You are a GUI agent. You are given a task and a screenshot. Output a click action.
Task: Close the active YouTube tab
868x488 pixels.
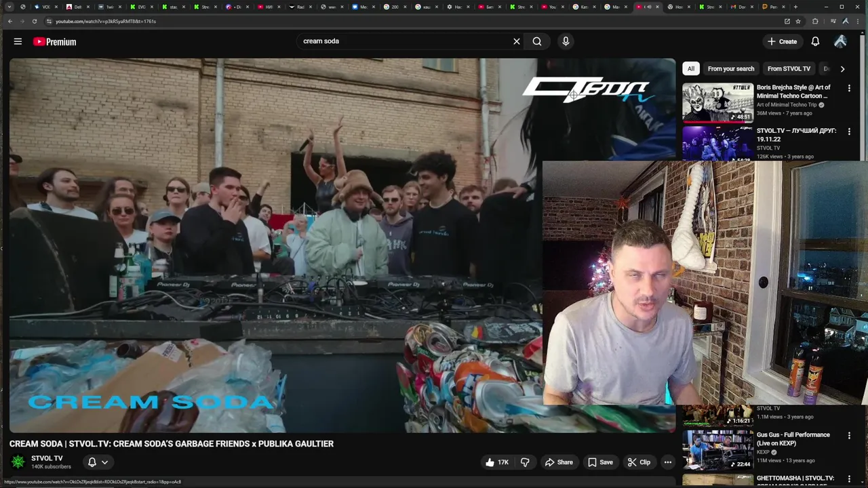657,7
